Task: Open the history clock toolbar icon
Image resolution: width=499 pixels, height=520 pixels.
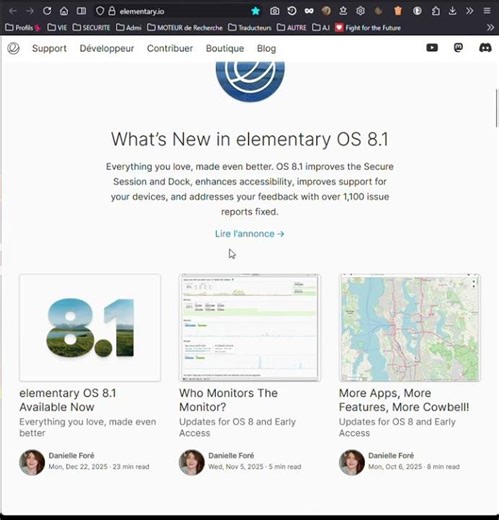Action: (x=292, y=11)
